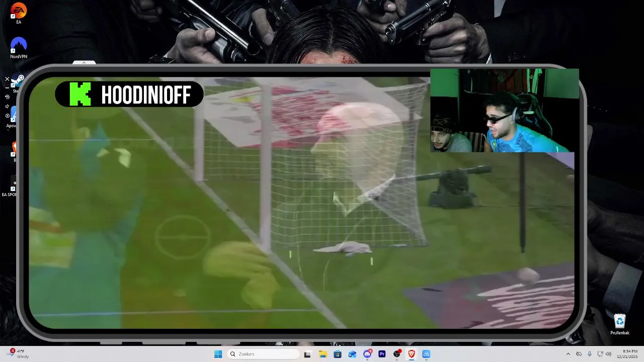Open the volume control in tray

point(609,354)
